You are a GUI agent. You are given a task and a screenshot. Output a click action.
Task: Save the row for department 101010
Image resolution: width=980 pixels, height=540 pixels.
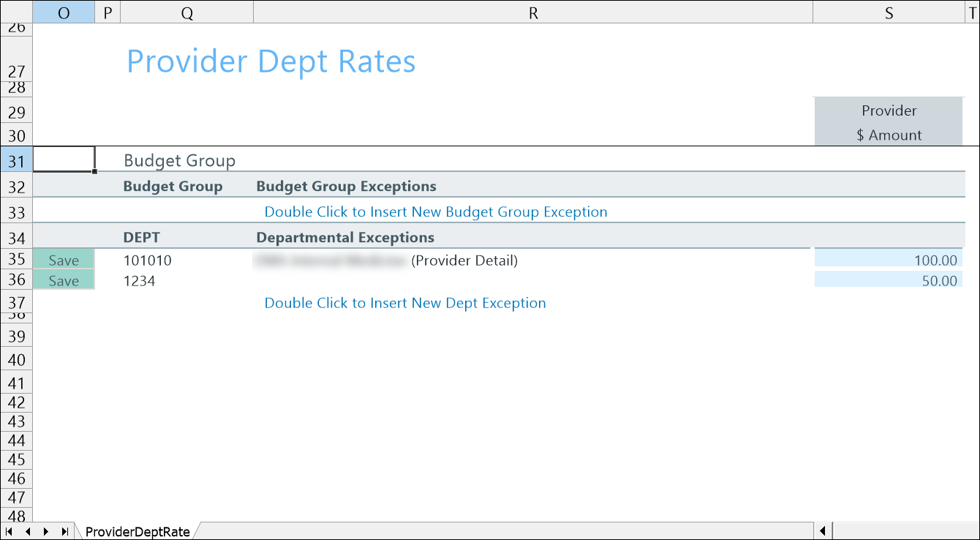(64, 260)
